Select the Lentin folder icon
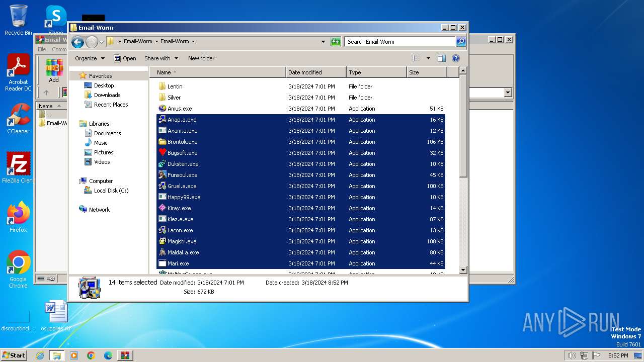The image size is (644, 362). click(x=162, y=86)
